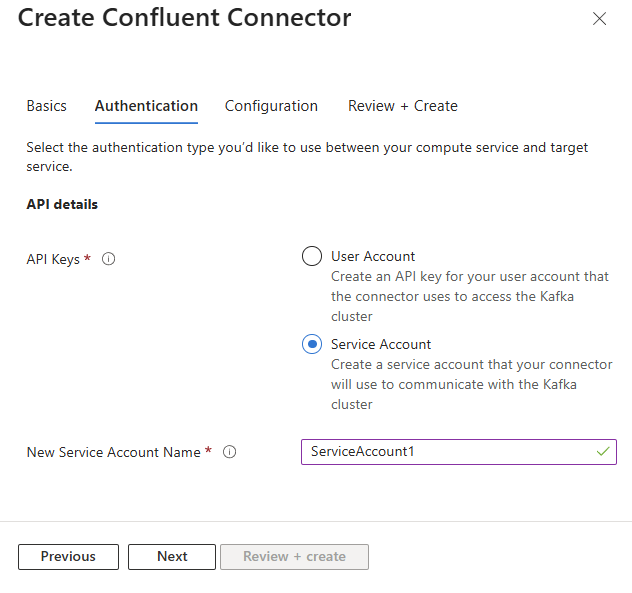Click the New Service Account Name label
The image size is (632, 593).
click(x=113, y=452)
